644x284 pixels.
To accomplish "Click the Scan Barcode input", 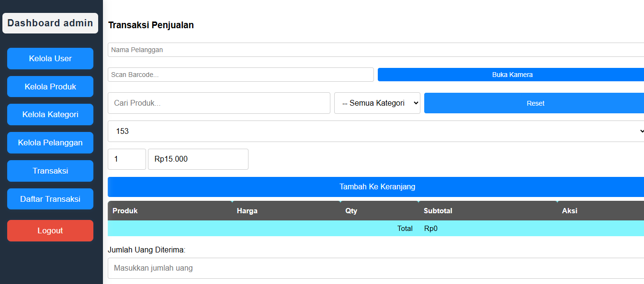I will pos(240,75).
